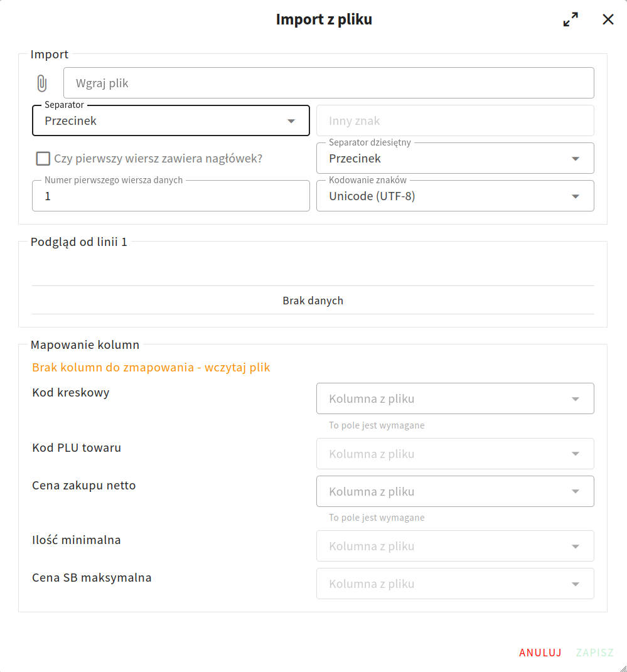
Task: Click the Numer pierwszego wiersza danych field
Action: [171, 196]
